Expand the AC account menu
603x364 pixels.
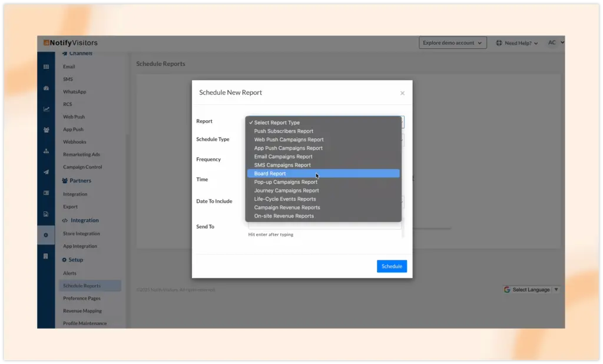(556, 42)
